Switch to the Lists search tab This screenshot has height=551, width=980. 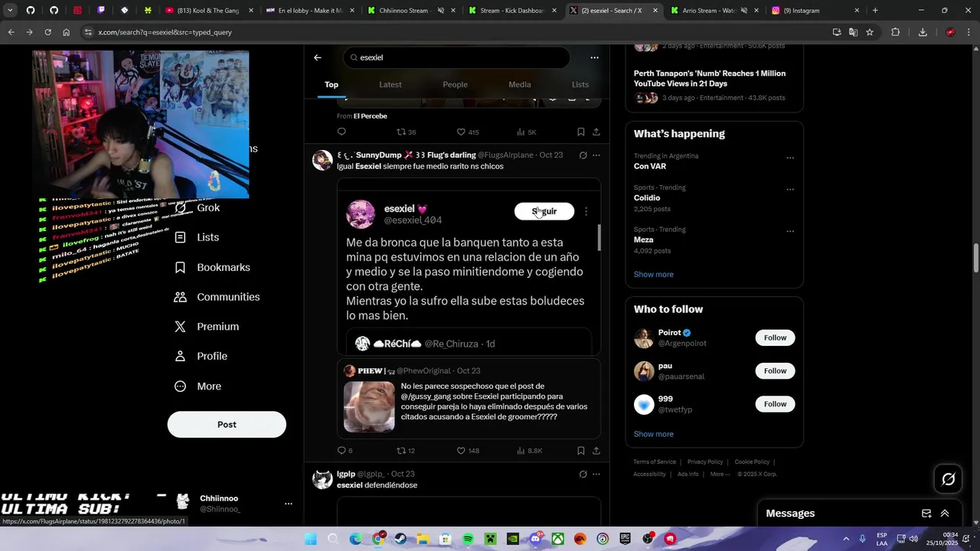pos(580,85)
